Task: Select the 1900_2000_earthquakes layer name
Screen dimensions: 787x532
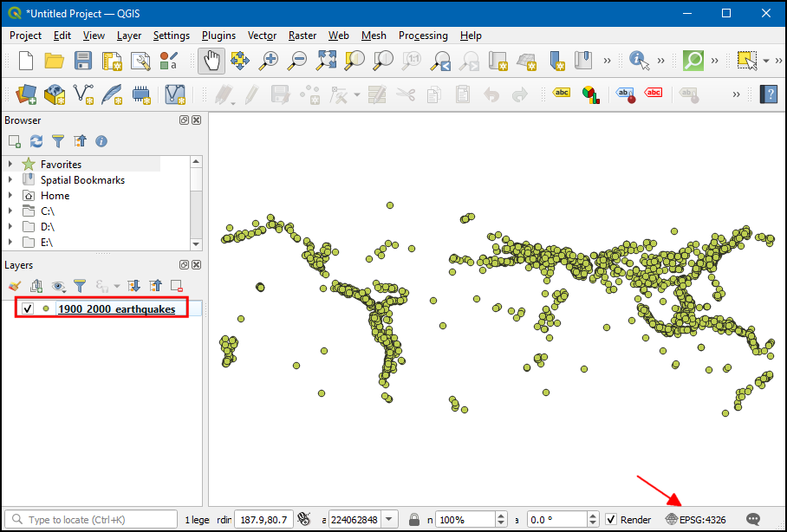Action: pyautogui.click(x=116, y=309)
